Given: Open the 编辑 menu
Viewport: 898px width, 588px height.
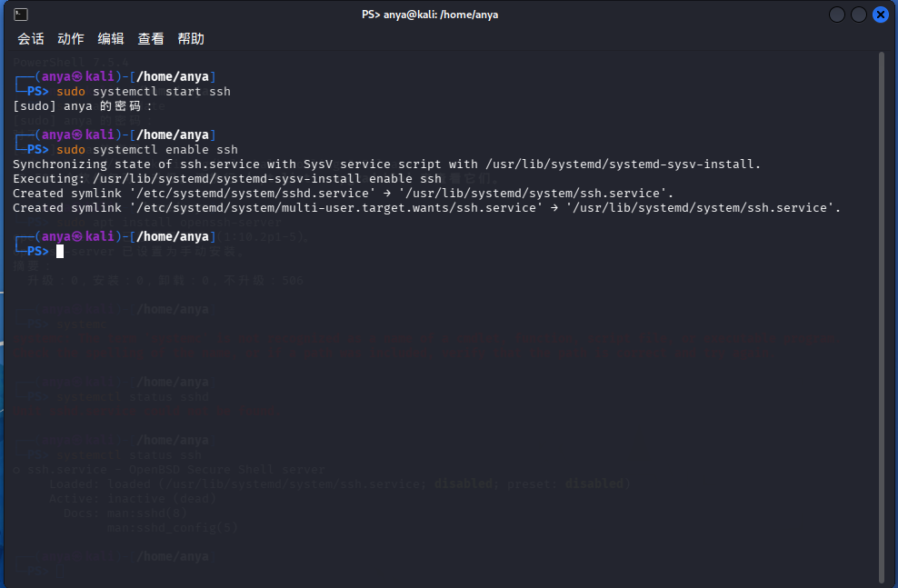Looking at the screenshot, I should click(111, 39).
